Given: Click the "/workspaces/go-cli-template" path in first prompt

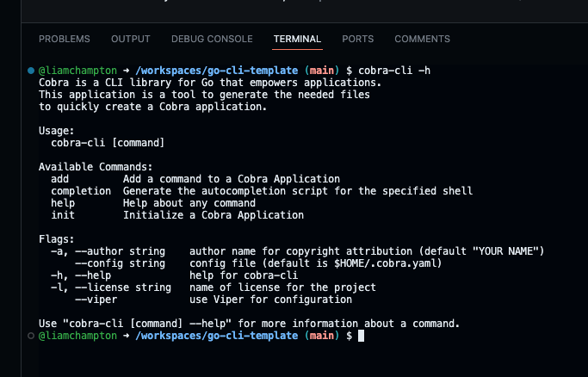Looking at the screenshot, I should pyautogui.click(x=217, y=71).
